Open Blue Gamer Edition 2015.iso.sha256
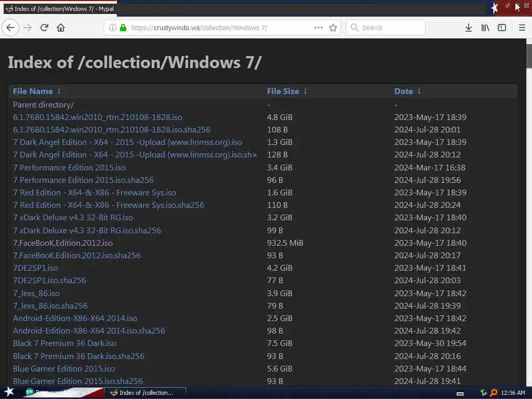This screenshot has height=399, width=532. [x=78, y=381]
